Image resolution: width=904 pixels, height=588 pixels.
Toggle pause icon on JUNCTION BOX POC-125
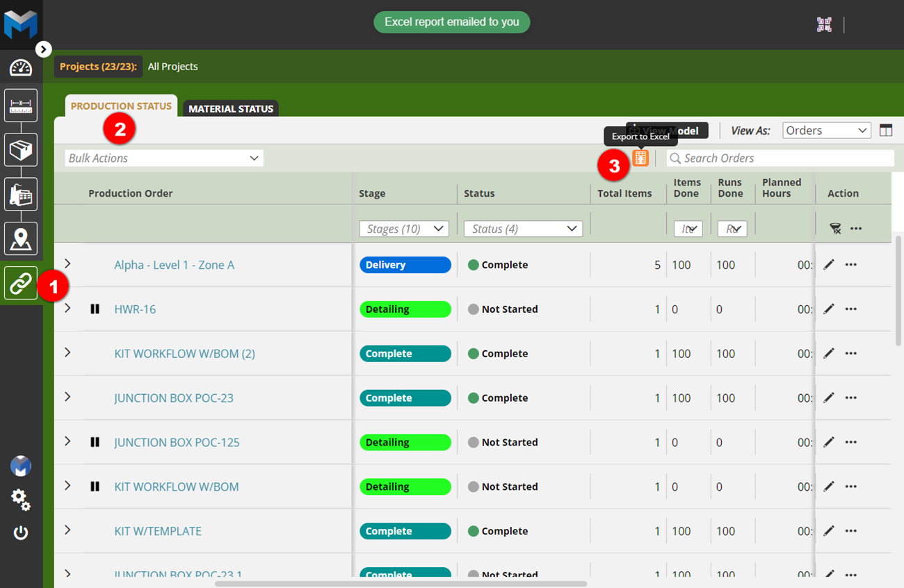[95, 443]
